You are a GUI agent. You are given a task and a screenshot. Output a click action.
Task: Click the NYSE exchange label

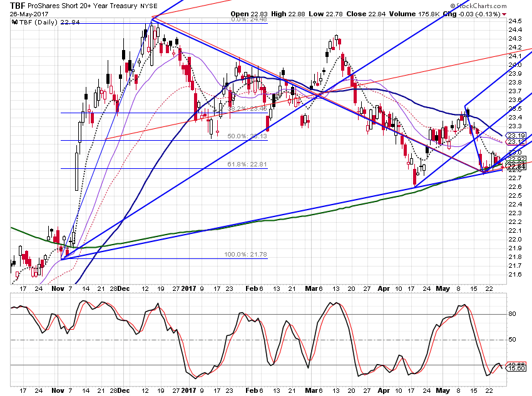click(x=149, y=6)
